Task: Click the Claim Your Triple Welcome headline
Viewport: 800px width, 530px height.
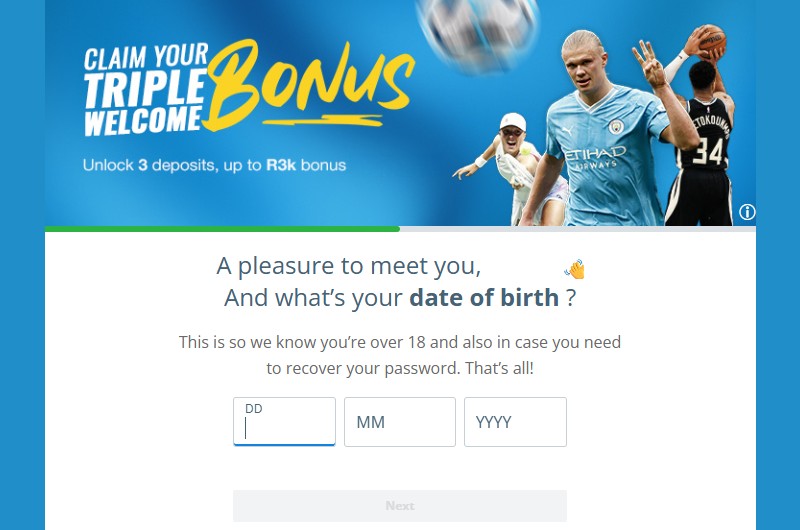Action: tap(146, 90)
